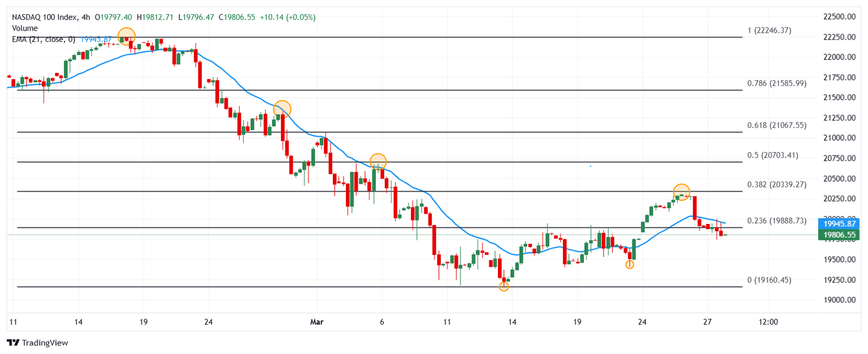Image resolution: width=868 pixels, height=354 pixels.
Task: Click the TradingView logo icon
Action: point(13,343)
